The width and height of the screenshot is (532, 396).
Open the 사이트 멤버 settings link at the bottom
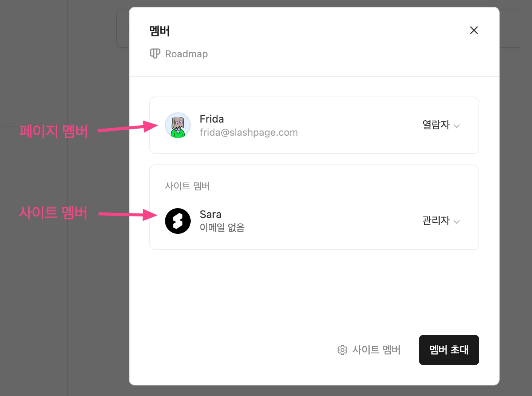(x=369, y=350)
